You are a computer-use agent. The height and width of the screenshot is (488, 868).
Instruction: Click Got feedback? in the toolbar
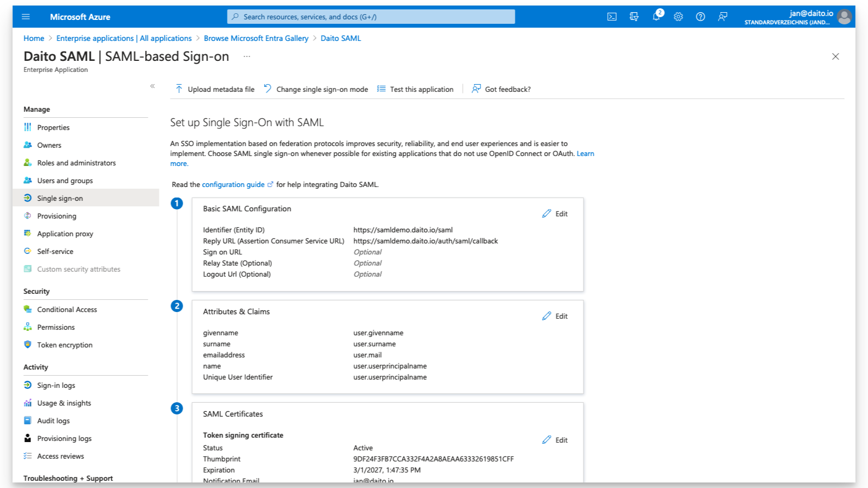[x=501, y=89]
